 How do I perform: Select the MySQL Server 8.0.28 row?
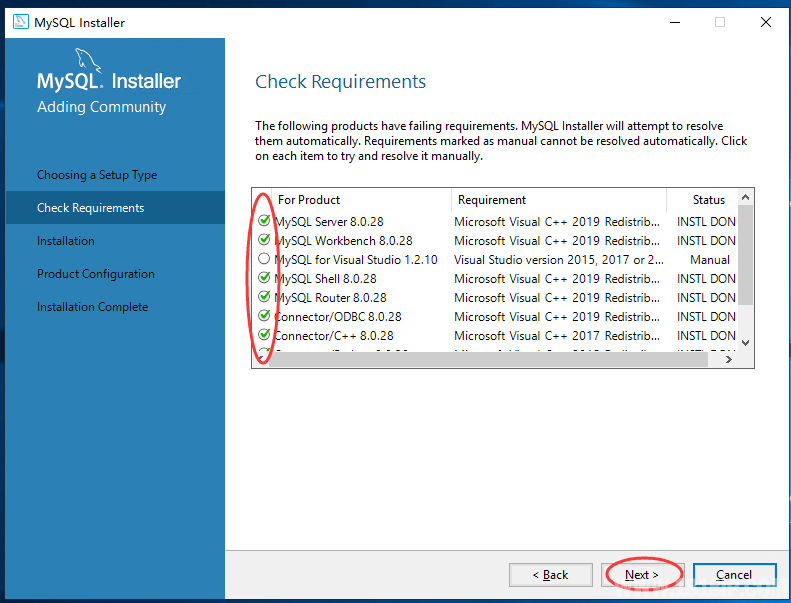[x=495, y=222]
